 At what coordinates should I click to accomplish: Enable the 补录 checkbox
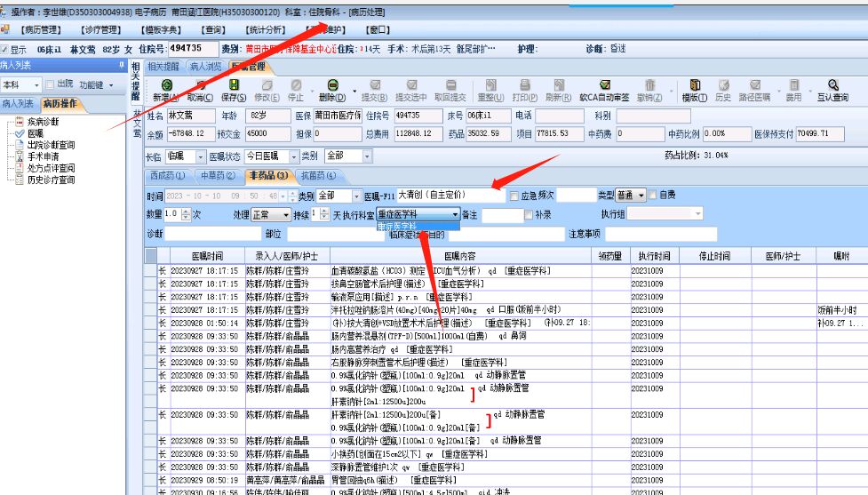coord(528,214)
